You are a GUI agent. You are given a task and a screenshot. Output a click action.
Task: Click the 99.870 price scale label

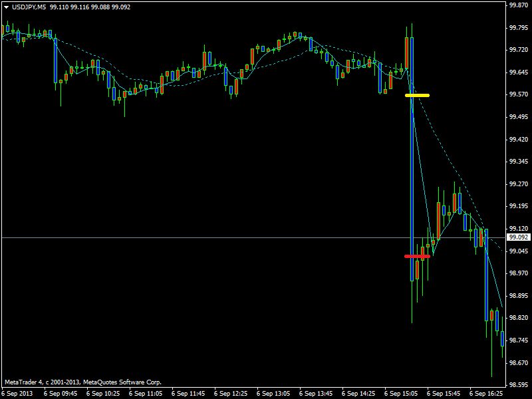519,5
